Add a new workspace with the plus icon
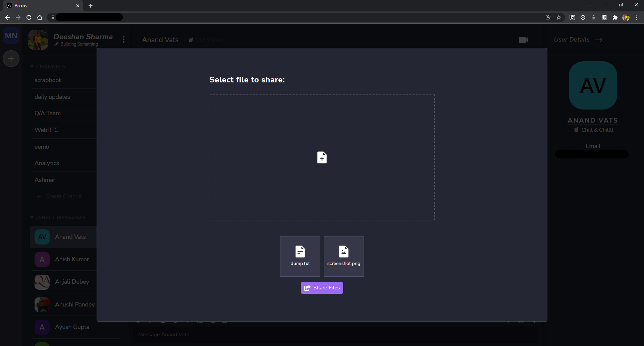Image resolution: width=644 pixels, height=346 pixels. [11, 59]
